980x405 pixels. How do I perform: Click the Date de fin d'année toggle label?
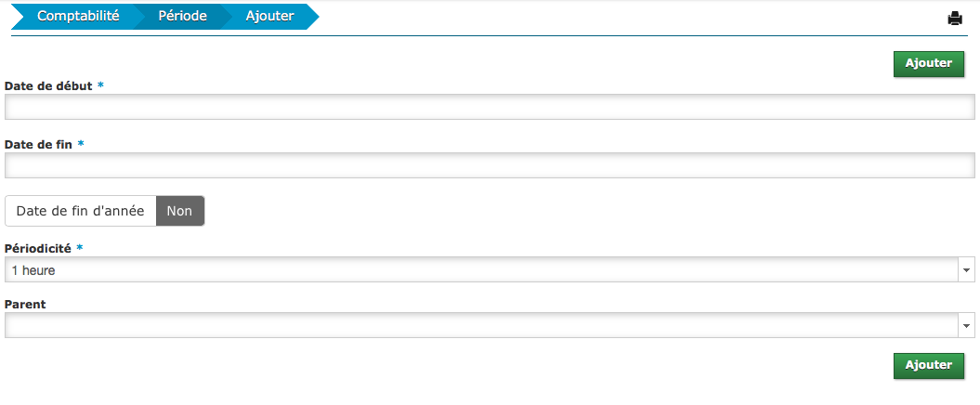click(x=80, y=211)
